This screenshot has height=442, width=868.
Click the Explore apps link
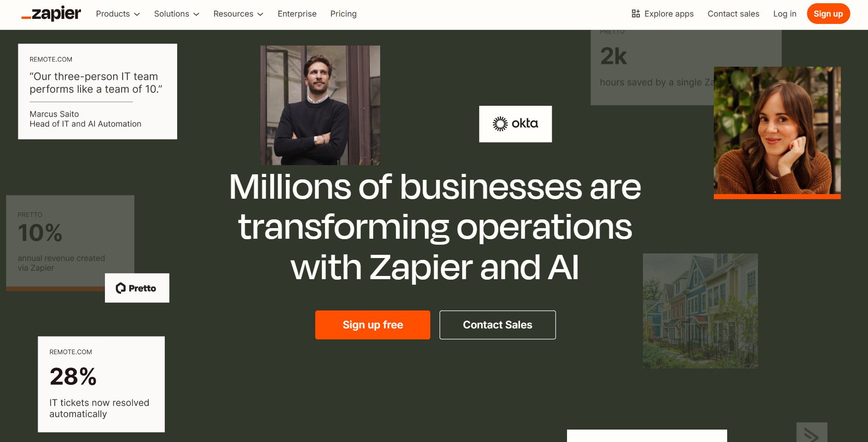tap(663, 14)
